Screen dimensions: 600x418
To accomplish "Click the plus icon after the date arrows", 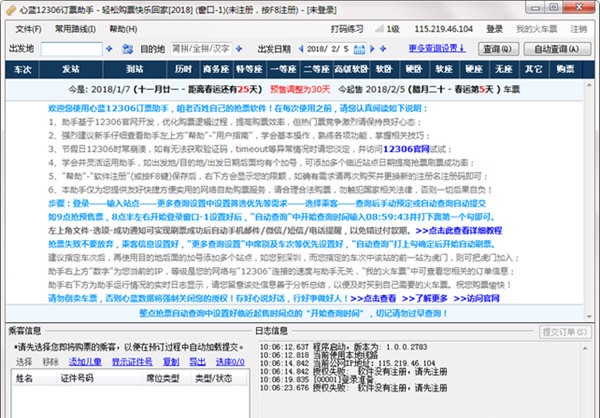I will click(383, 49).
